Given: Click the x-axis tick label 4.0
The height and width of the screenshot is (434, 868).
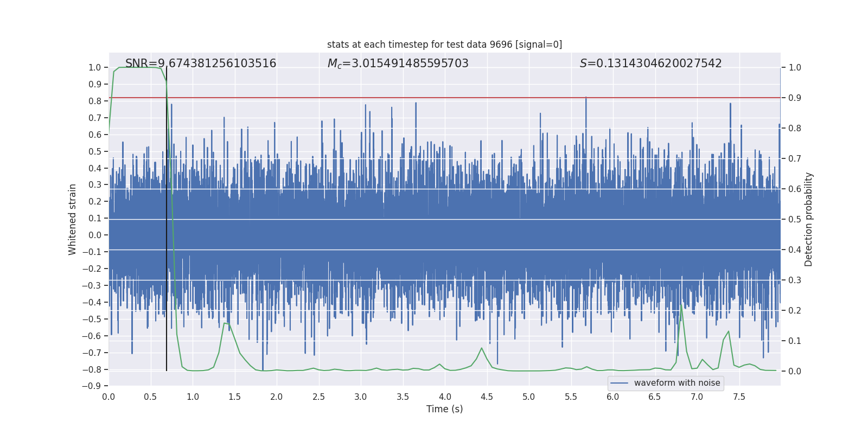Looking at the screenshot, I should click(x=445, y=397).
